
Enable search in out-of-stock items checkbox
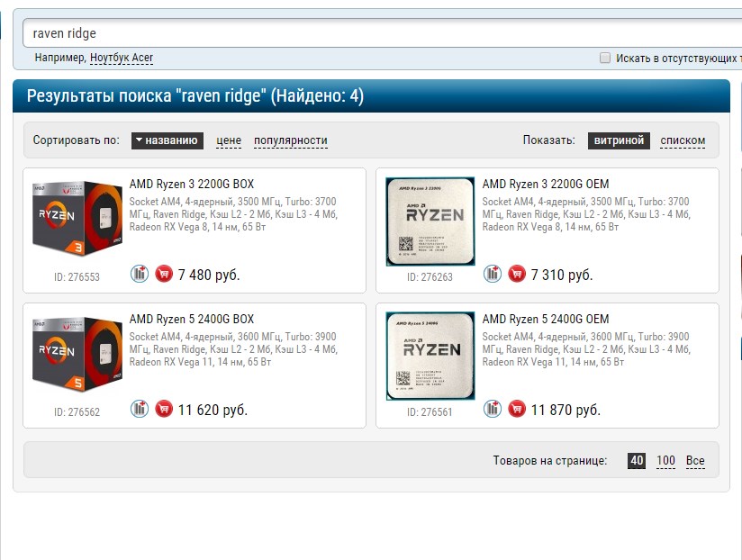click(605, 58)
